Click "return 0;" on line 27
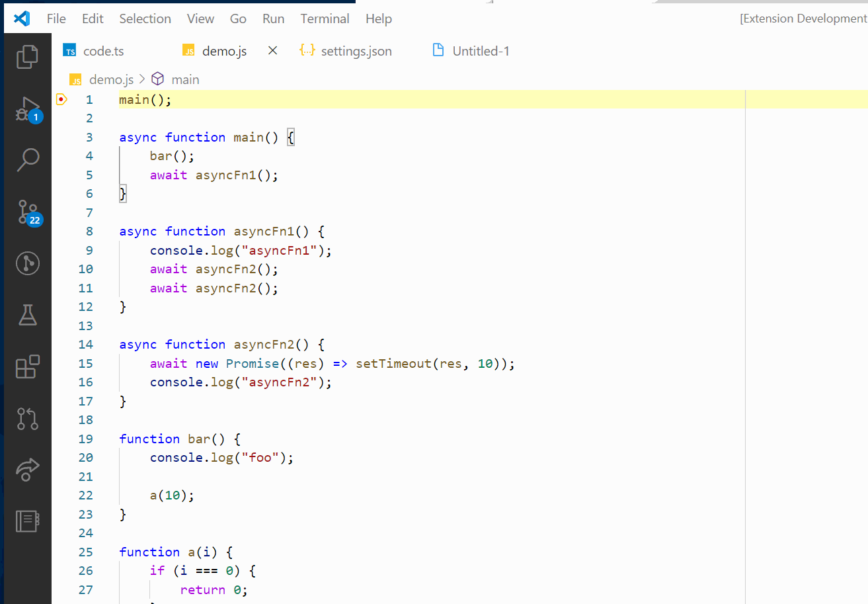Image resolution: width=868 pixels, height=604 pixels. pos(214,590)
